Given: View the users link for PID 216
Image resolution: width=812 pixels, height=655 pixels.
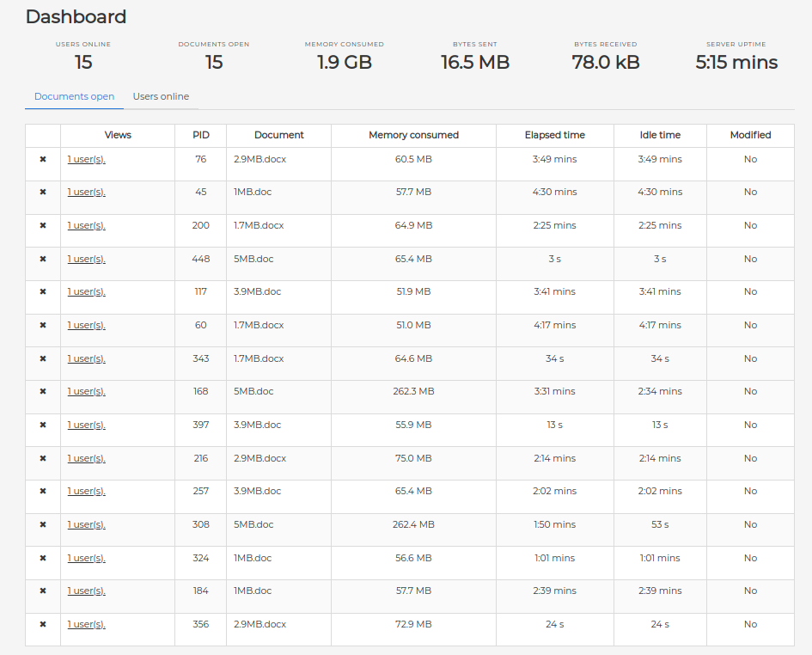Looking at the screenshot, I should point(86,458).
